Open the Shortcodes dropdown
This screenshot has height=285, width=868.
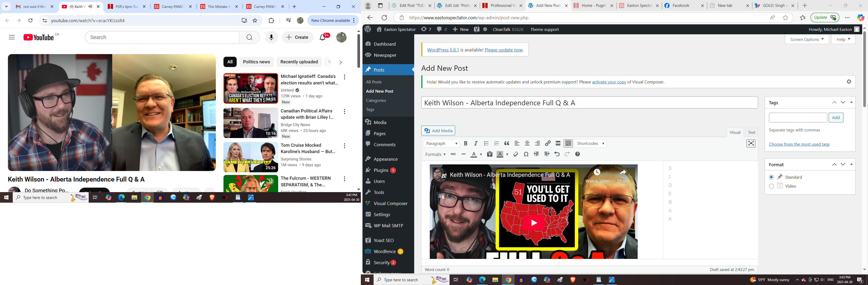[x=590, y=143]
